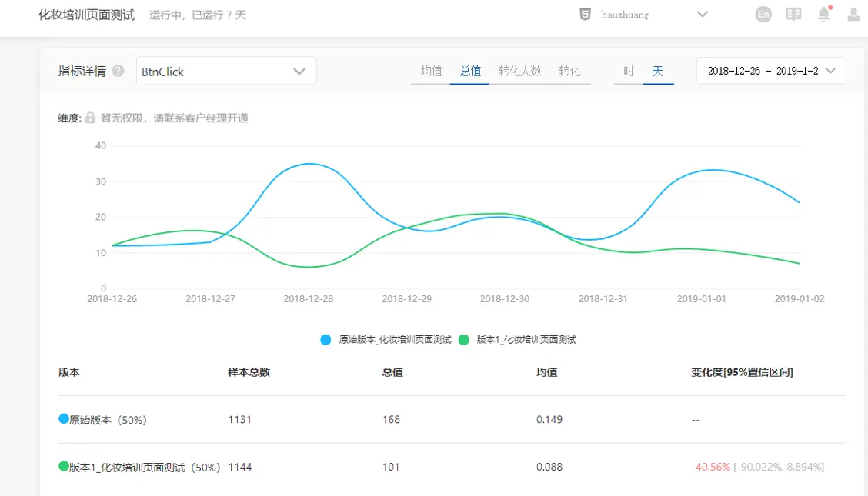Click the 转化 tab
The height and width of the screenshot is (496, 868).
571,70
